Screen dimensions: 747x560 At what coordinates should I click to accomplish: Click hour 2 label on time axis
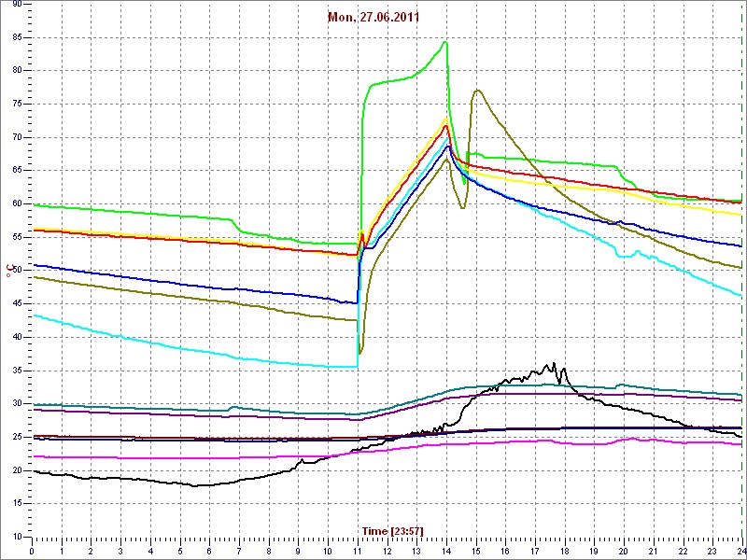click(x=91, y=553)
